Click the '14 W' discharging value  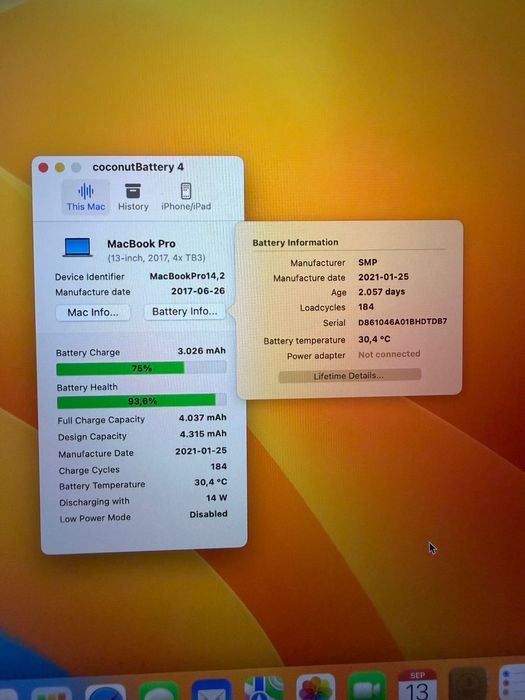[x=217, y=498]
